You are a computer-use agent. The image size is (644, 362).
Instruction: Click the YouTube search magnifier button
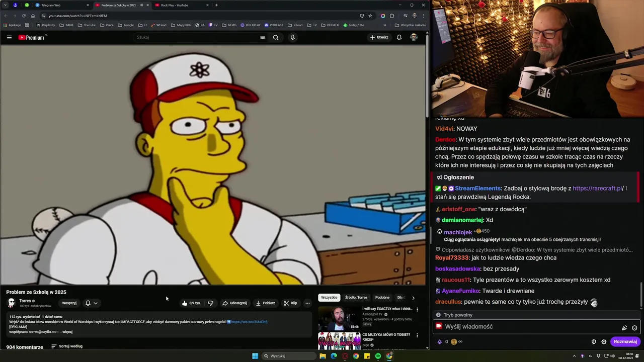[x=275, y=37]
